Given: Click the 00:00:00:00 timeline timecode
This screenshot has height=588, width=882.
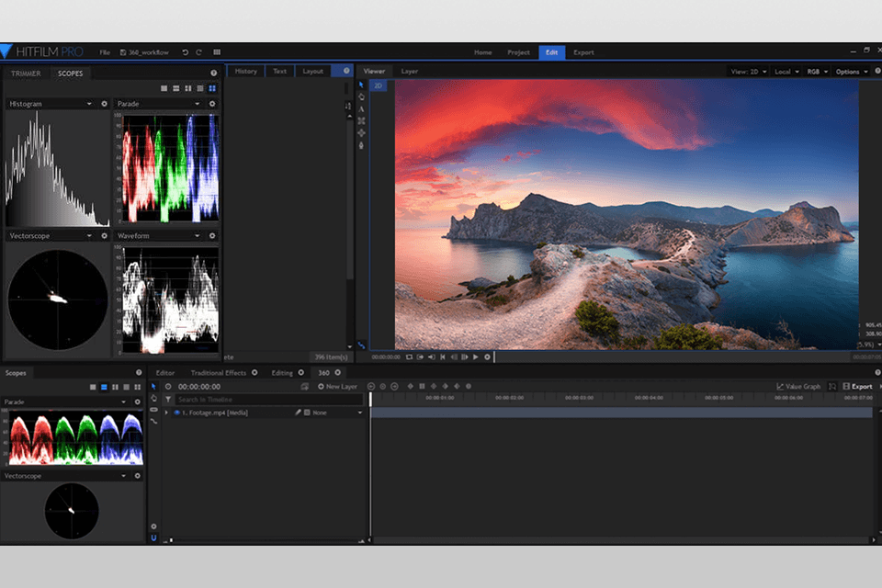Looking at the screenshot, I should point(199,387).
